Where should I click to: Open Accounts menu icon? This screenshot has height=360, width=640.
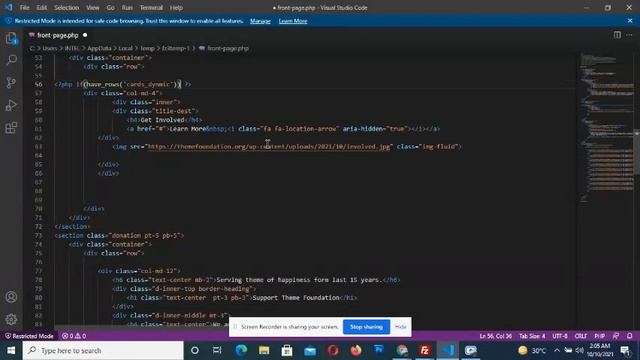click(11, 297)
